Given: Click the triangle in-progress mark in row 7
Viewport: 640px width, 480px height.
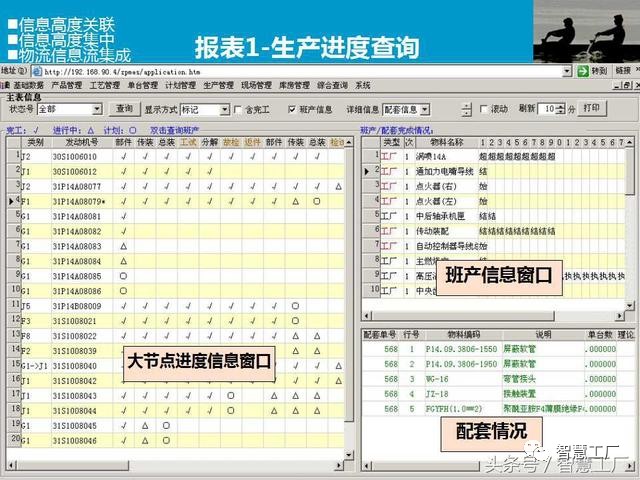Looking at the screenshot, I should coord(123,246).
